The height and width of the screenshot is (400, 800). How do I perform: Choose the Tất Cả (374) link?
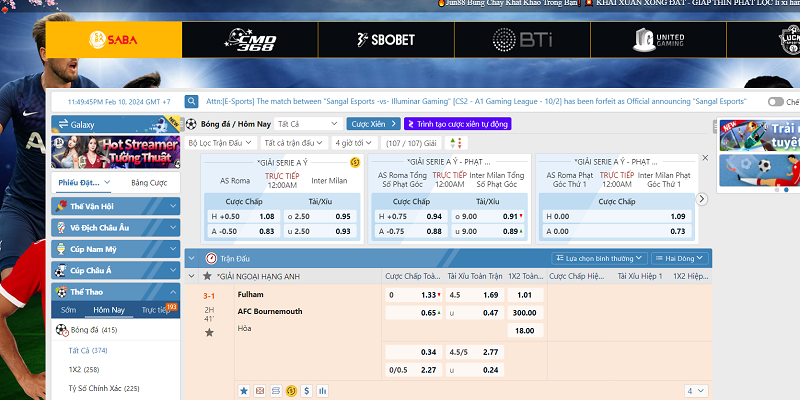(88, 351)
